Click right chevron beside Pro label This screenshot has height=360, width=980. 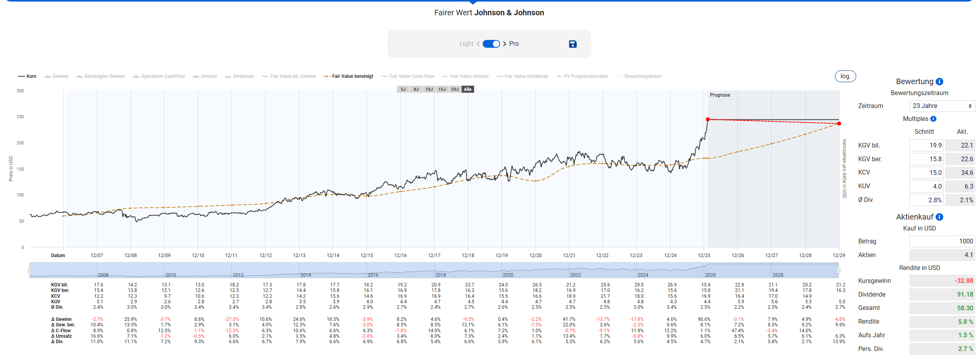click(505, 44)
